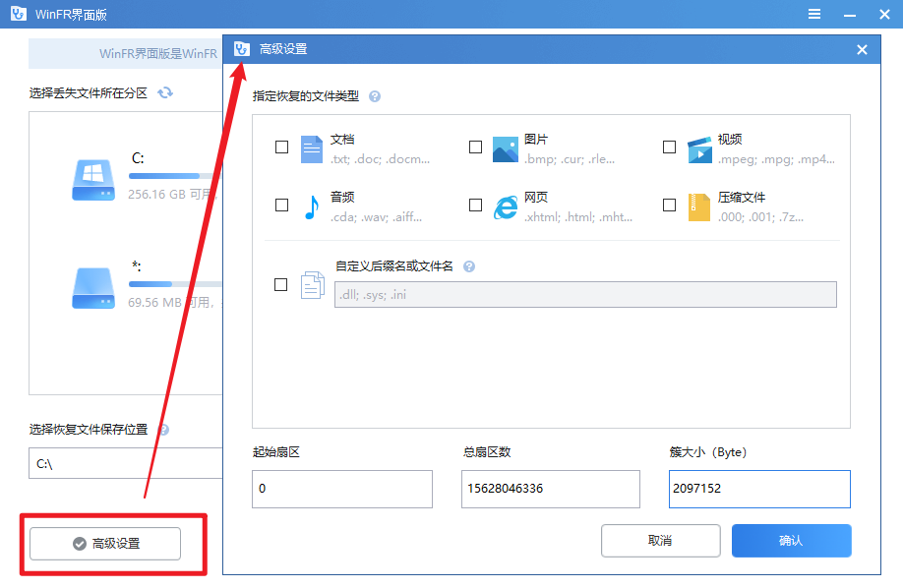This screenshot has width=903, height=588.
Task: Click the 网页 Internet Explorer icon
Action: point(505,207)
